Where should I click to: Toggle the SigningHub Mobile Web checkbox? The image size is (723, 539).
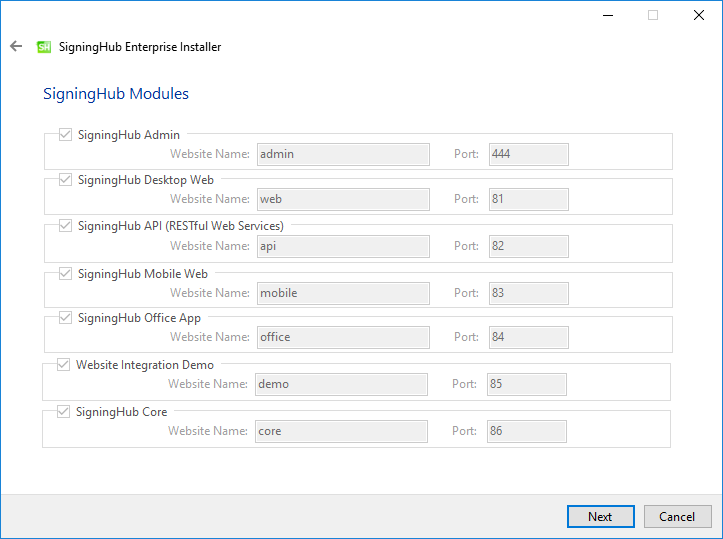[x=65, y=274]
